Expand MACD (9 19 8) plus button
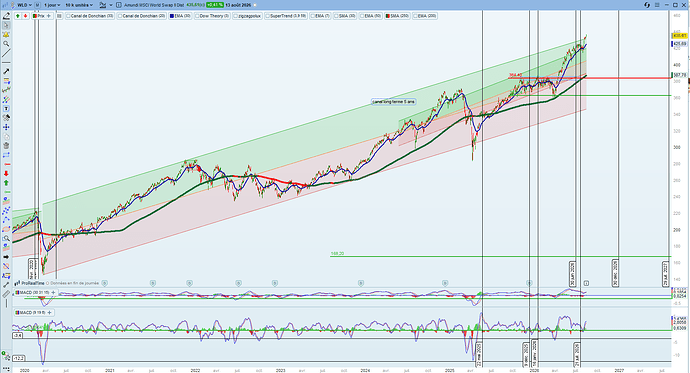This screenshot has height=373, width=690. [49, 312]
